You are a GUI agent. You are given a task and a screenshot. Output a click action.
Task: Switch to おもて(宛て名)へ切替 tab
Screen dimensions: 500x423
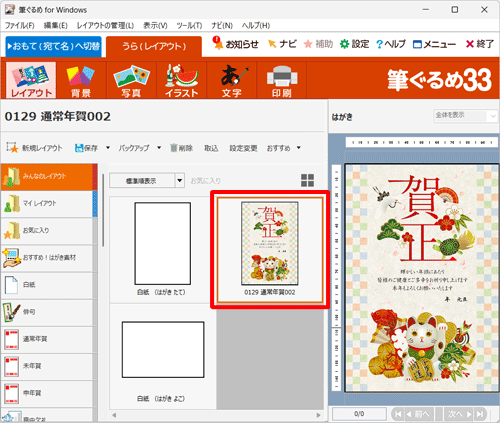[53, 46]
